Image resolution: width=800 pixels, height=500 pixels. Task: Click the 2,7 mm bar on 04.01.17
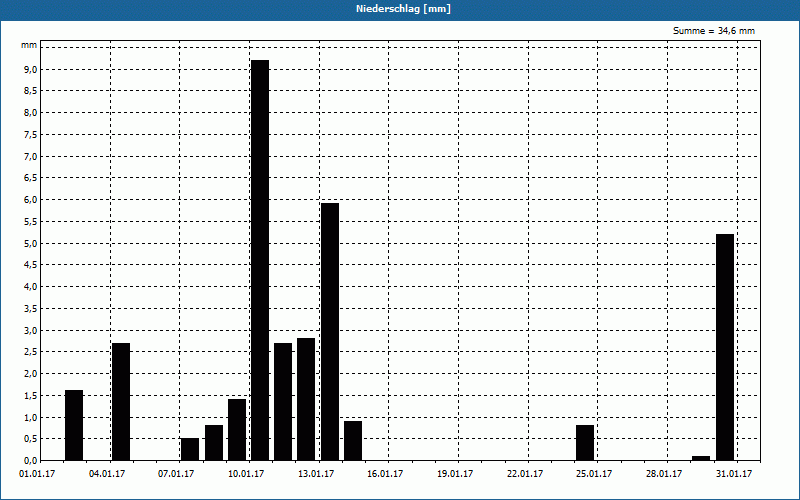(121, 402)
